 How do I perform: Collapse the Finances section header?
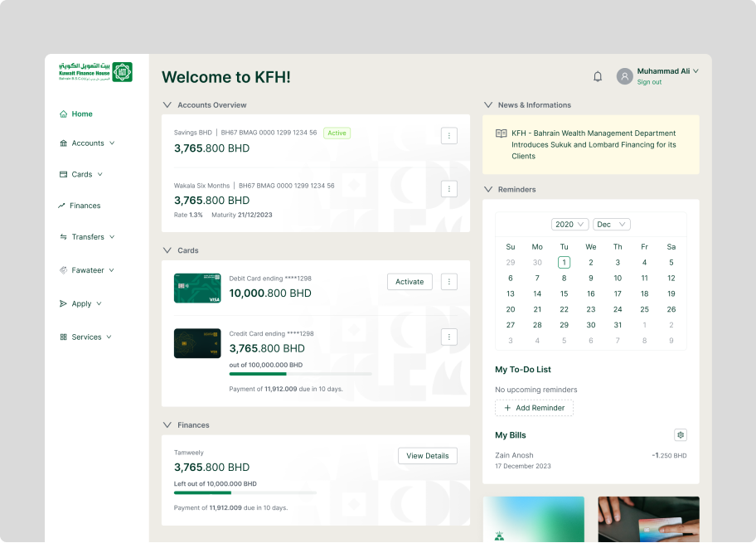[167, 424]
